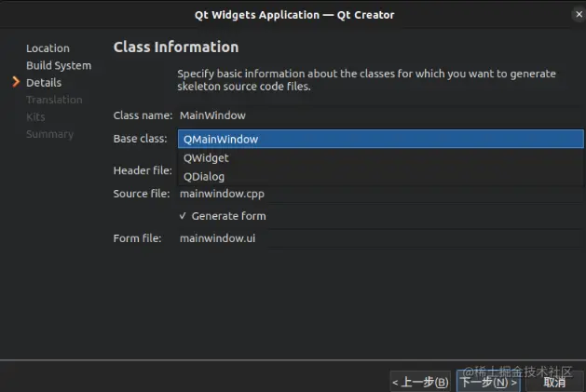Toggle the Generate form checkbox
586x392 pixels.
point(223,216)
